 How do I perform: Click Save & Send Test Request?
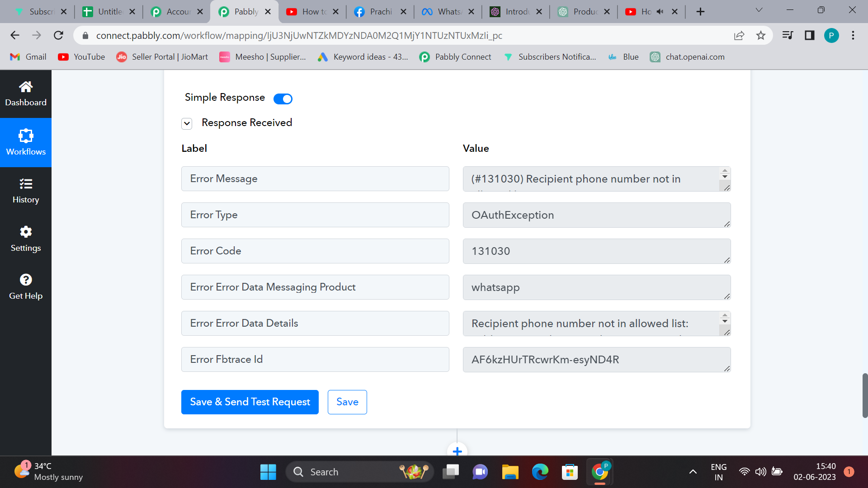coord(250,402)
